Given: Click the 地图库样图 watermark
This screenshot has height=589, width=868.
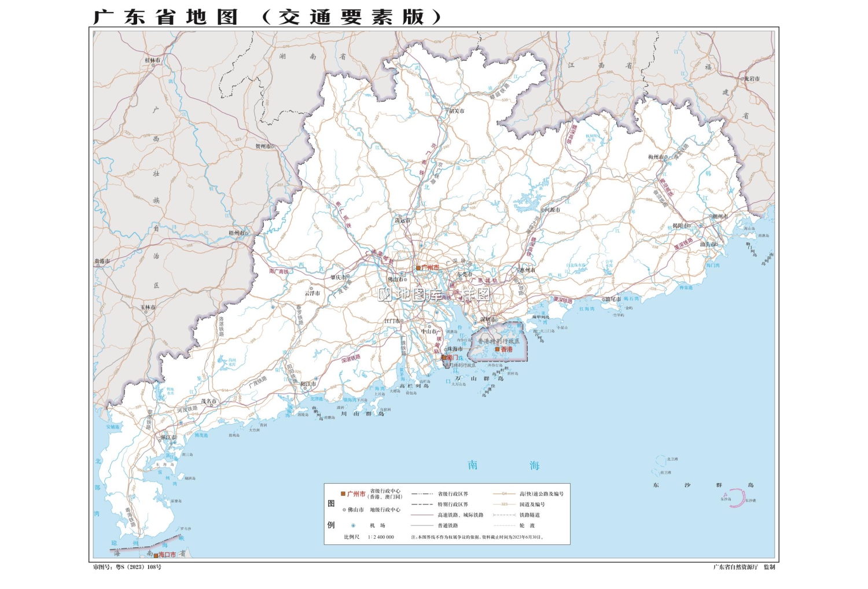Looking at the screenshot, I should click(434, 295).
